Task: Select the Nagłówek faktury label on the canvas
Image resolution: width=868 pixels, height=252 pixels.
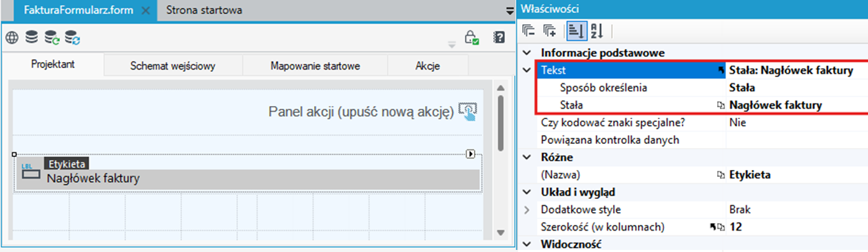Action: [x=93, y=179]
